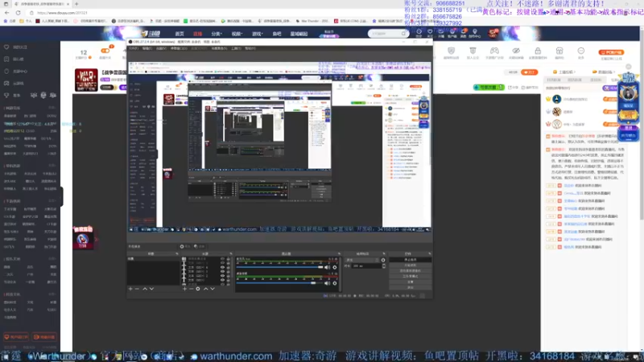Toggle visibility eye of fourth OBS source
This screenshot has width=644, height=362.
[x=223, y=272]
